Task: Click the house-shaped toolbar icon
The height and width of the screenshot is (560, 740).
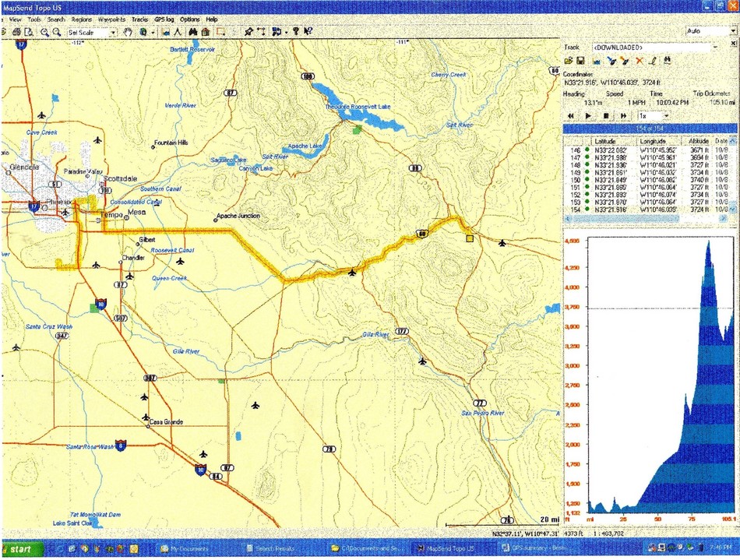Action: [206, 32]
